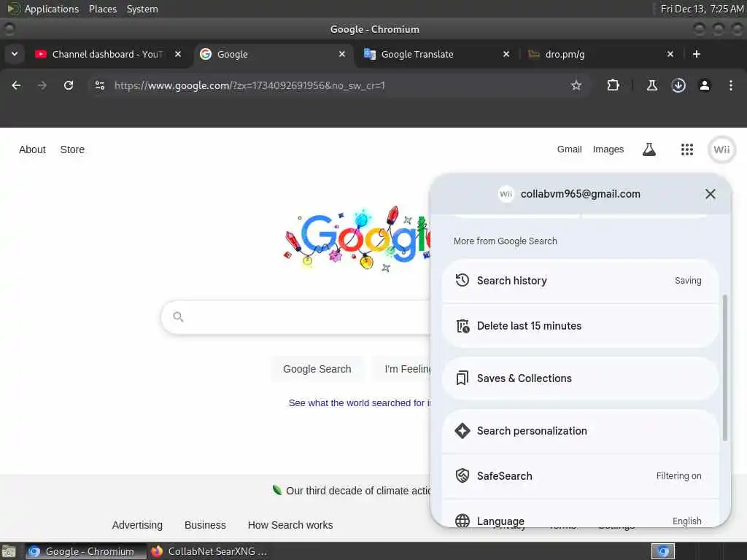
Task: Open How Search works link
Action: (x=290, y=525)
